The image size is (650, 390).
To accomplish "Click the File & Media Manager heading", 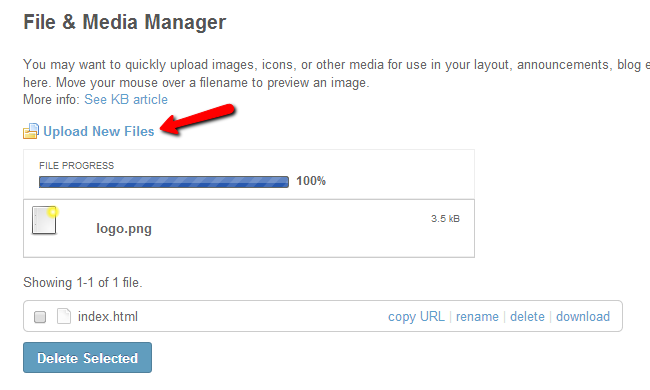I will coord(125,22).
